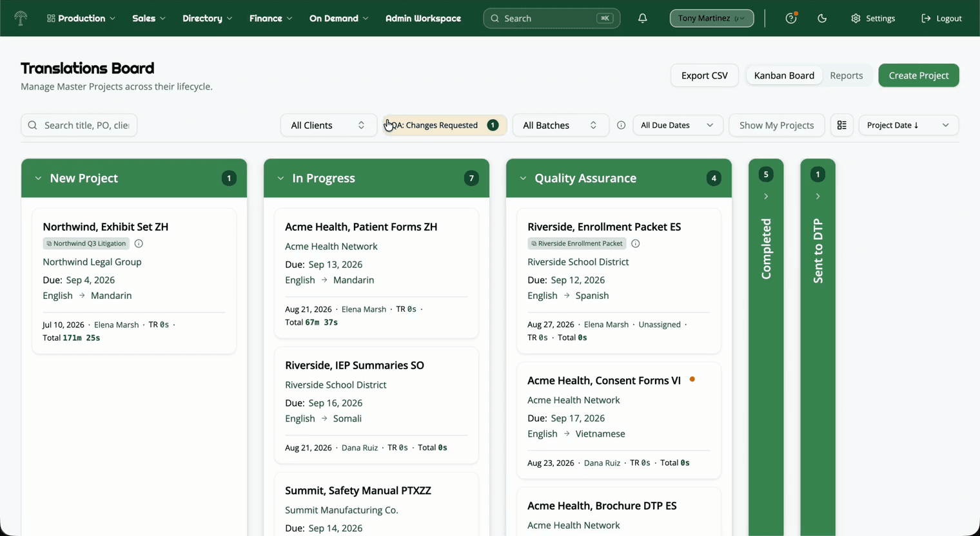Toggle the Show My Projects filter
The image size is (980, 536).
[x=776, y=125]
